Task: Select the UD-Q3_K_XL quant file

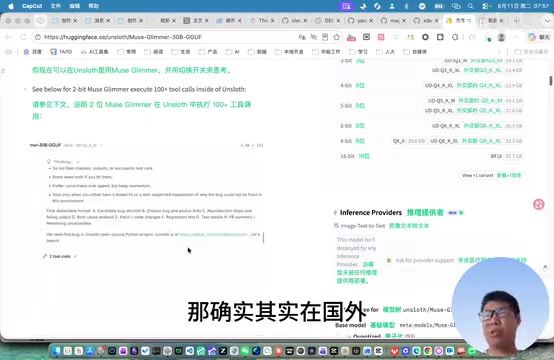Action: tap(477, 70)
